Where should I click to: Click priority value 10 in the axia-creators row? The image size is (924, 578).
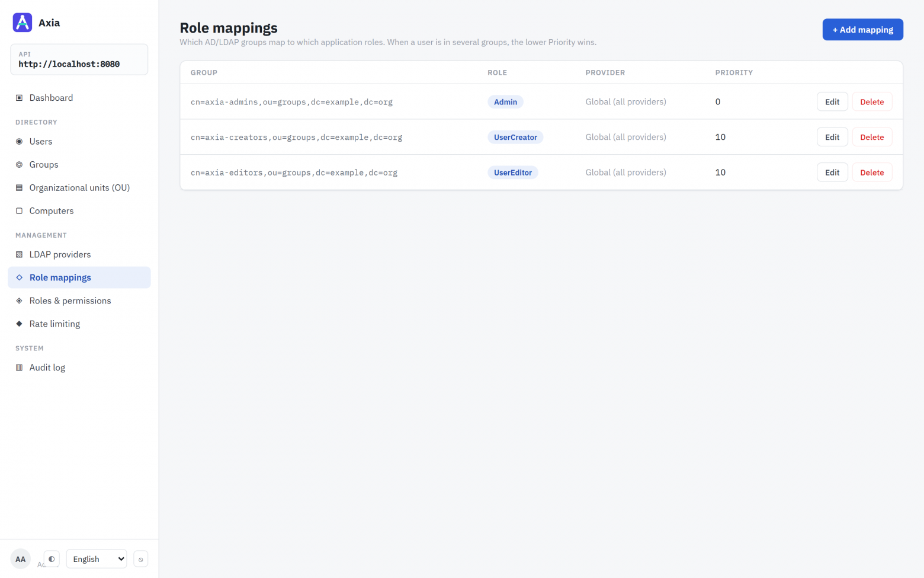point(720,137)
